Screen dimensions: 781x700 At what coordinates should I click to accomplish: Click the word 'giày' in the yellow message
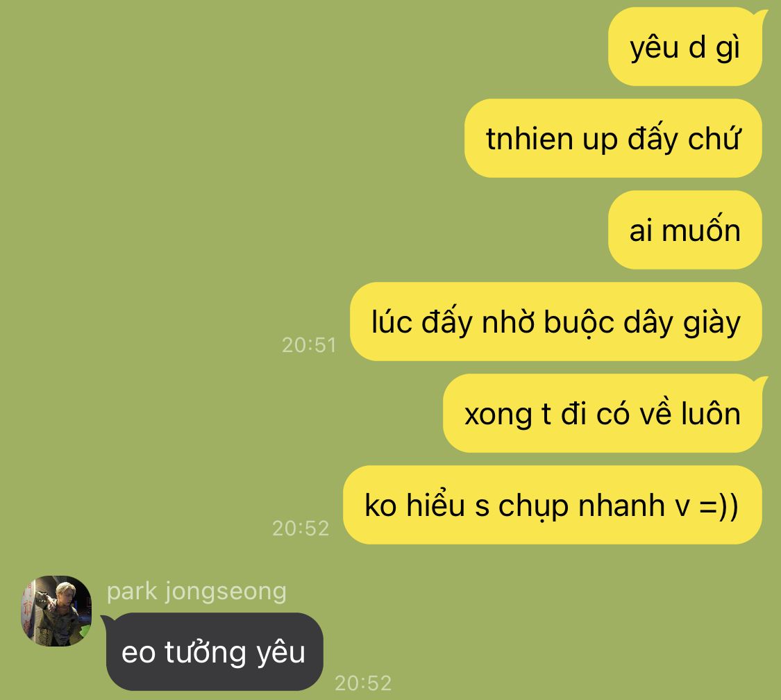tap(712, 324)
